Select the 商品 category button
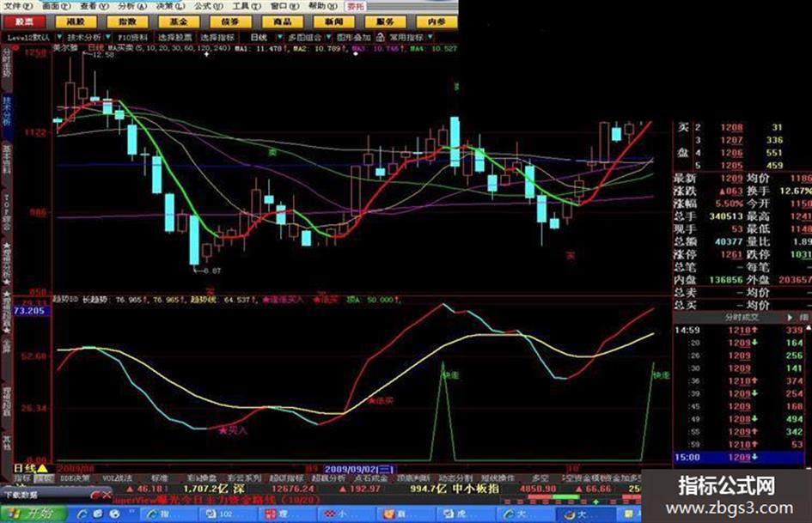Viewport: 812px width, 523px height. (x=282, y=21)
